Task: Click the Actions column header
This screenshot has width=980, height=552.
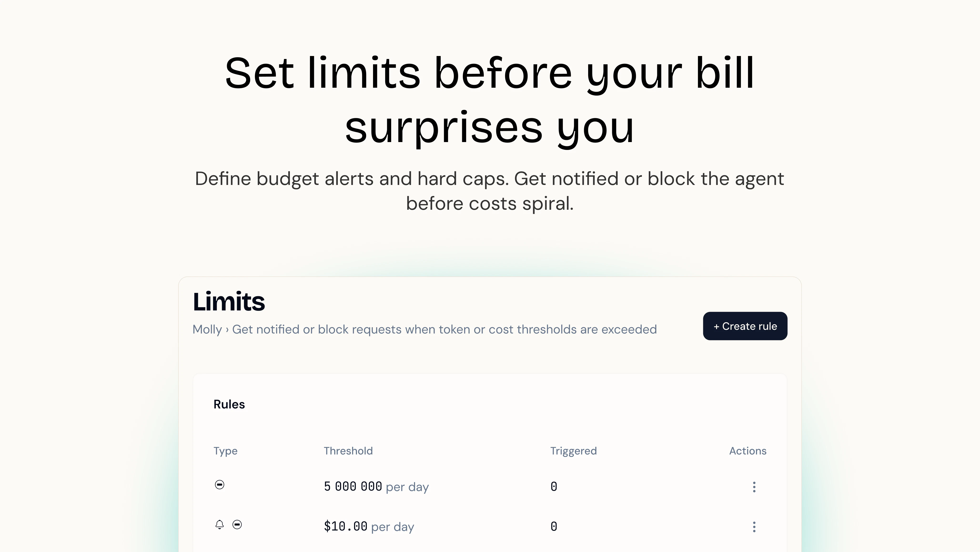Action: 748,451
